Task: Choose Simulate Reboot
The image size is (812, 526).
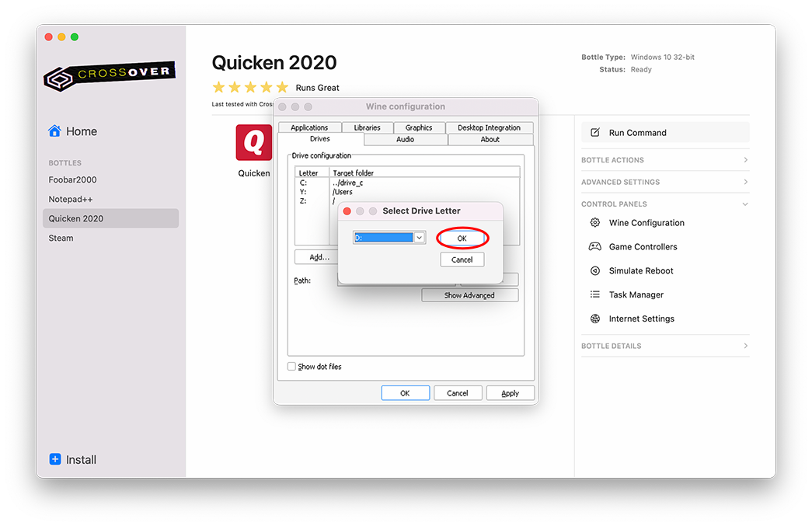Action: pyautogui.click(x=641, y=270)
